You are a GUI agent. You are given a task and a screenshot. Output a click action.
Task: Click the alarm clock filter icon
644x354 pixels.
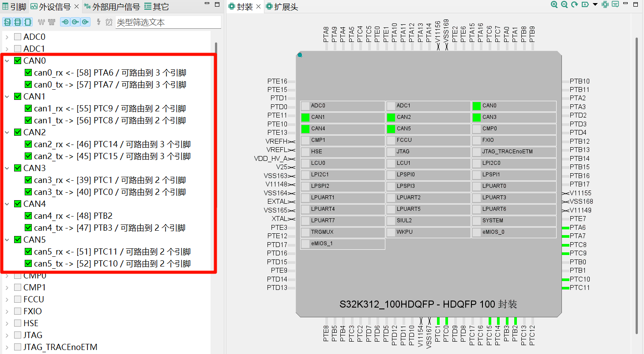pos(109,22)
